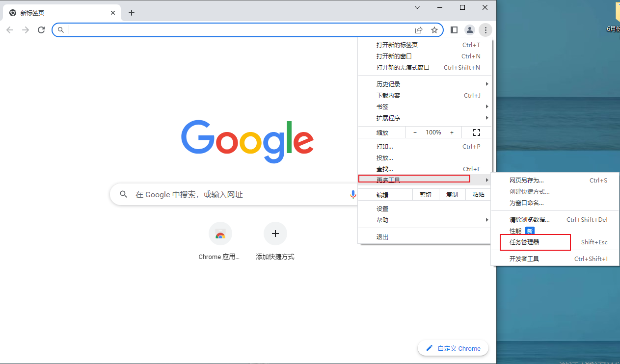Expand 帮助 submenu
Image resolution: width=620 pixels, height=364 pixels.
pyautogui.click(x=425, y=220)
